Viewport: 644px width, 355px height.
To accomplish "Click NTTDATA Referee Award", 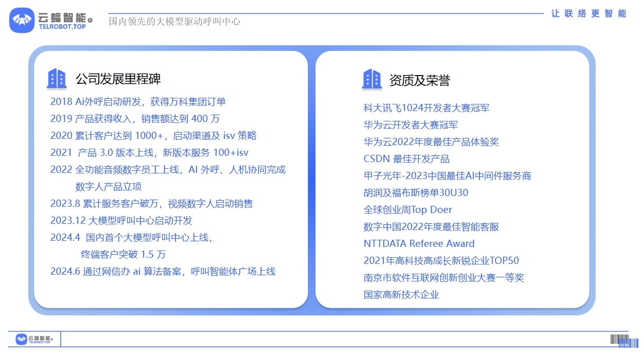I will coord(419,243).
